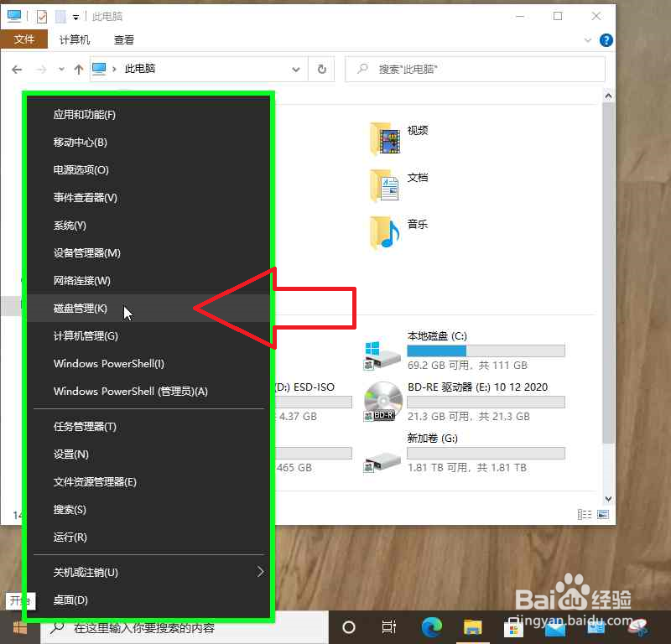Switch to the 计算机 ribbon tab
Screen dimensions: 671x644
pos(75,39)
